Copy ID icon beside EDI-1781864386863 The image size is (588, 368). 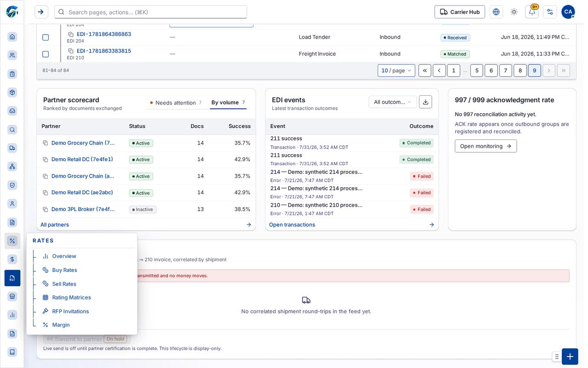click(x=71, y=34)
